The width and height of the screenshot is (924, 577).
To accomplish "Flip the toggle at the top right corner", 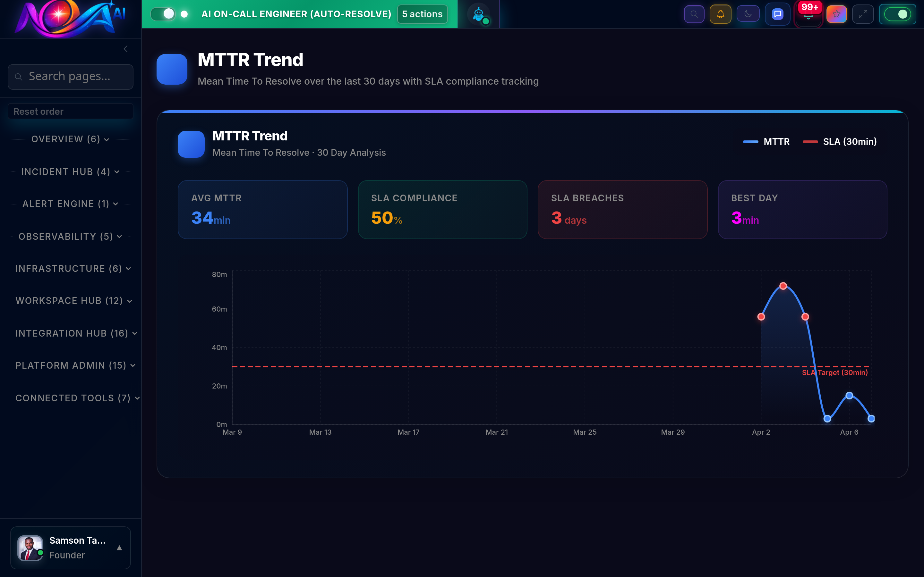I will click(897, 14).
